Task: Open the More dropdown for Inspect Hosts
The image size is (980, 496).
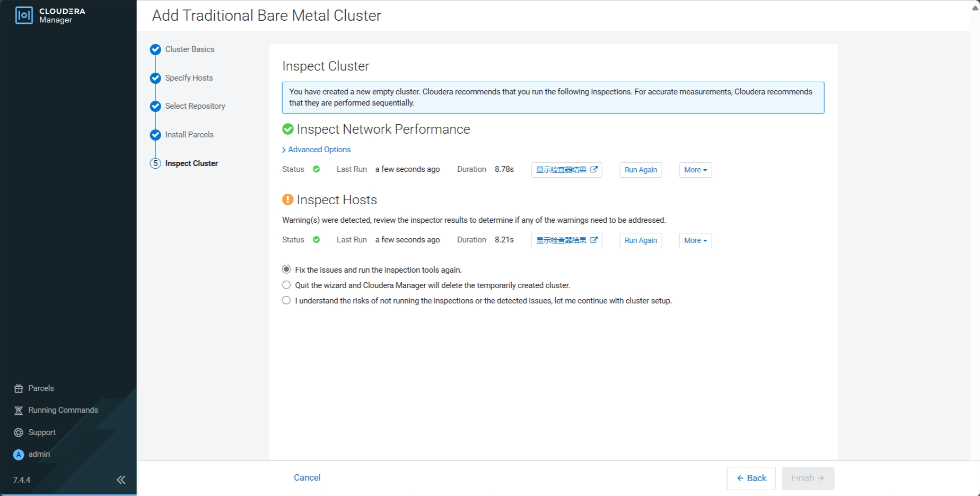Action: [x=695, y=240]
